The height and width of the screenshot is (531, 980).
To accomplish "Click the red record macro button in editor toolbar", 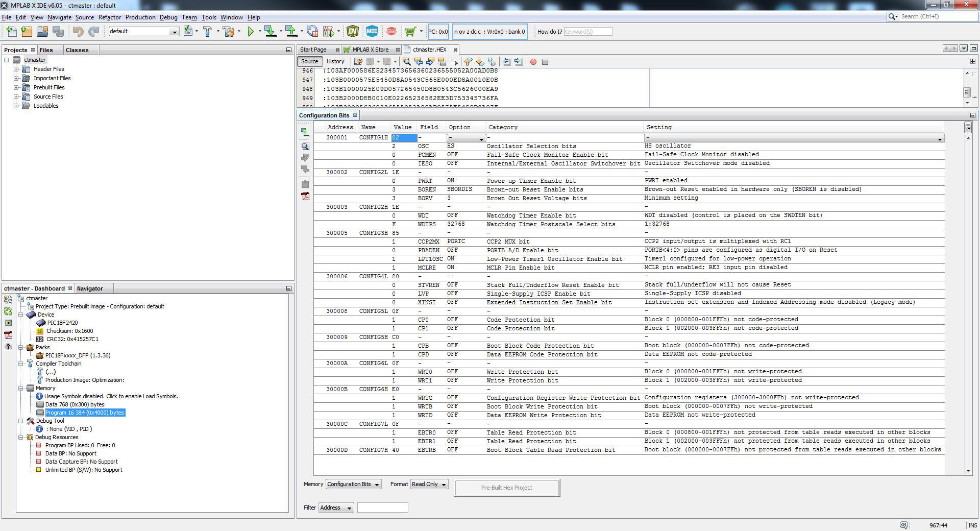I will tap(533, 62).
